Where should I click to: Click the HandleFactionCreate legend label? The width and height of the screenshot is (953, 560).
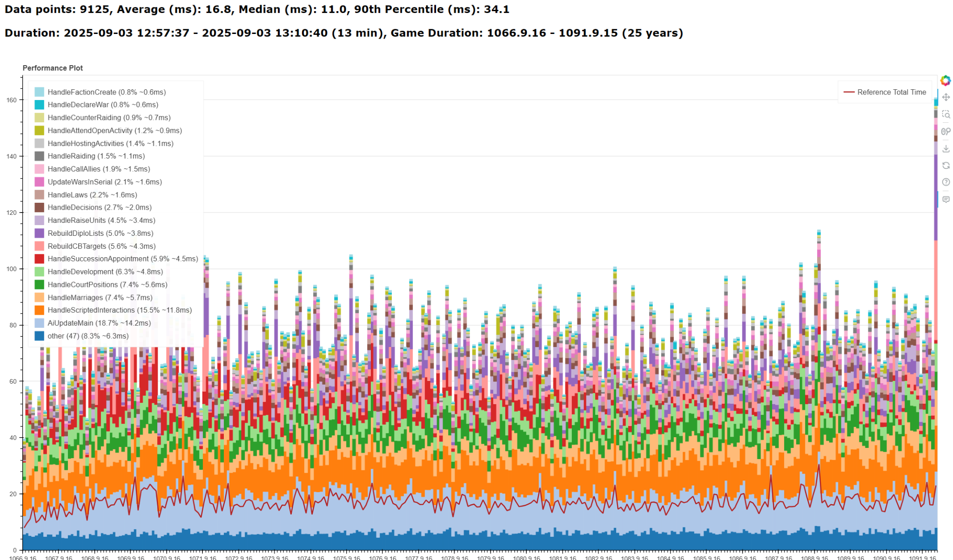(x=106, y=92)
